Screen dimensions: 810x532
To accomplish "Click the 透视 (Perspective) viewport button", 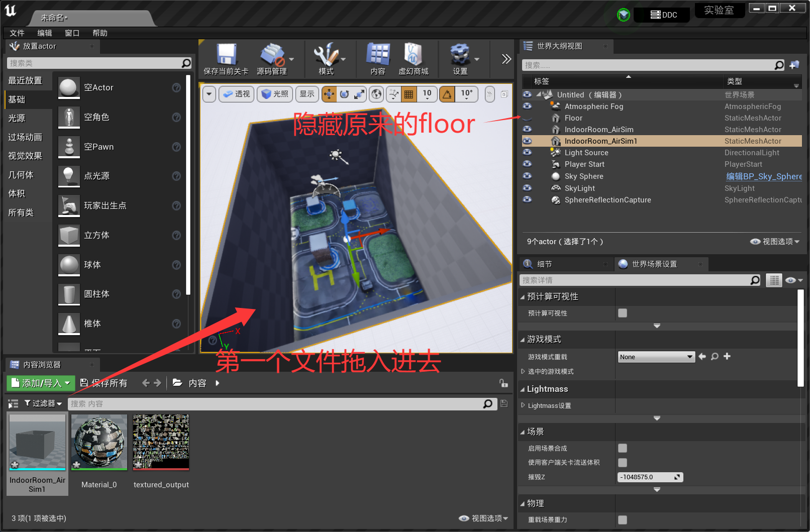I will [236, 94].
